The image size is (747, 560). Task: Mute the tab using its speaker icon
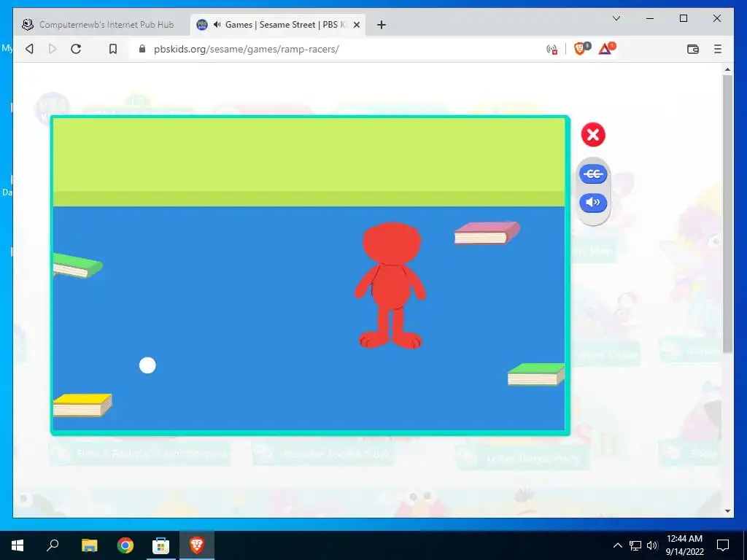coord(217,24)
